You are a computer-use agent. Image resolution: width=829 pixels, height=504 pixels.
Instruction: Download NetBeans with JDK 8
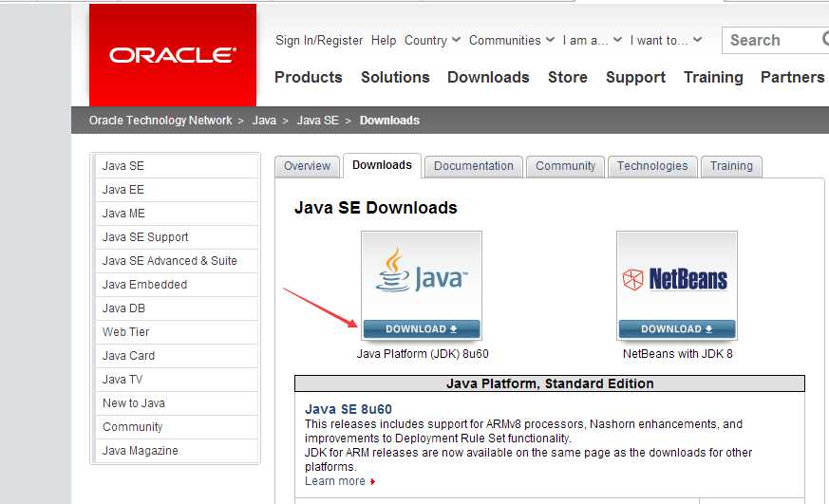tap(677, 328)
